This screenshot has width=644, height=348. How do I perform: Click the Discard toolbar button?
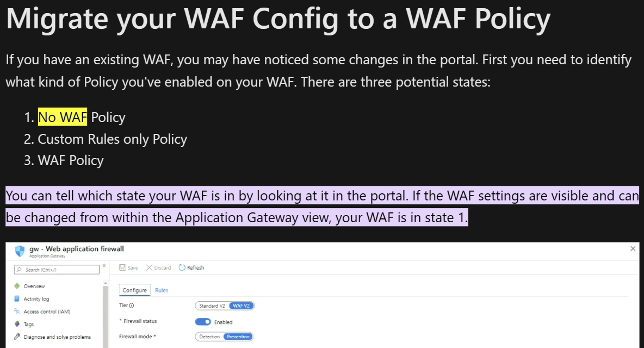[158, 267]
